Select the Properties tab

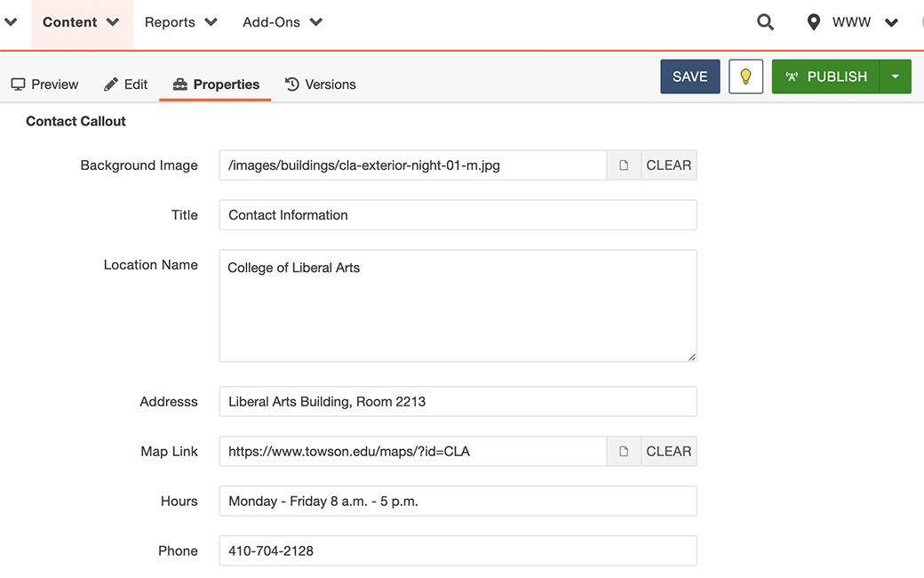216,84
